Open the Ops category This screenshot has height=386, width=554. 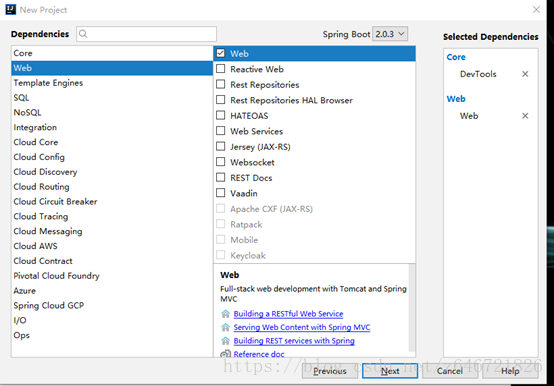tap(112, 335)
